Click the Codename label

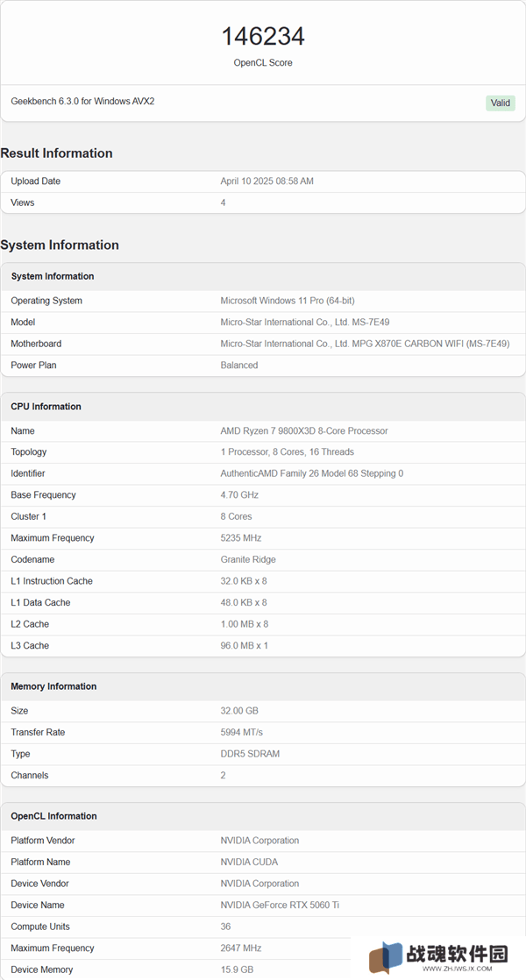pos(32,559)
